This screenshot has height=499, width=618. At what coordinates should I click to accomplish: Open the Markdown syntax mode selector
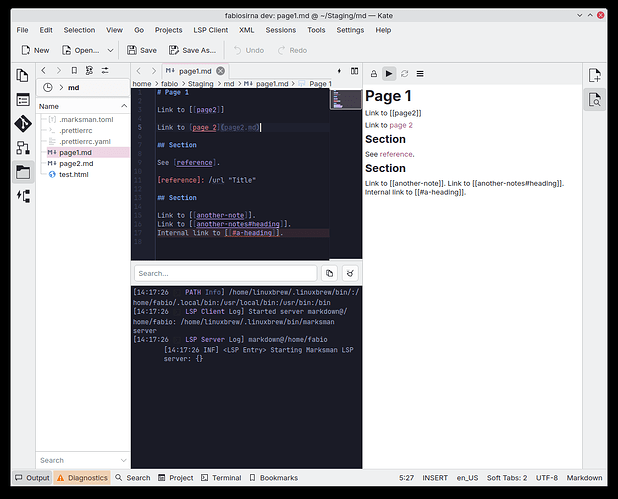584,478
